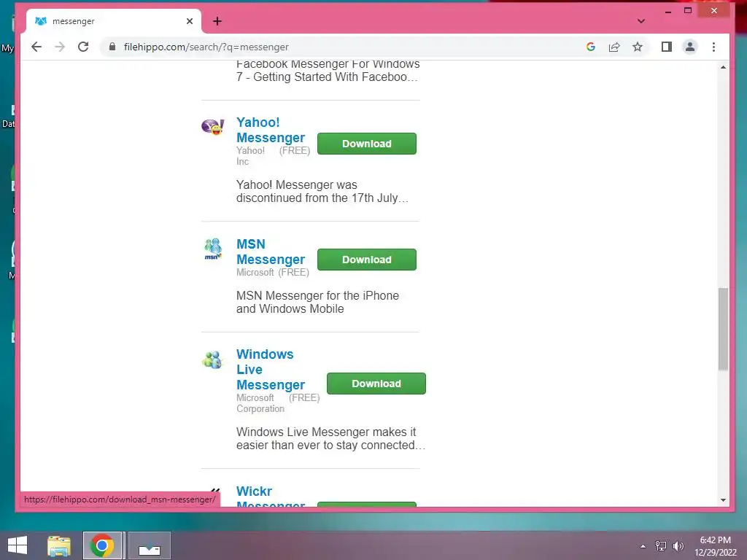Bookmark this page with star icon

(638, 47)
